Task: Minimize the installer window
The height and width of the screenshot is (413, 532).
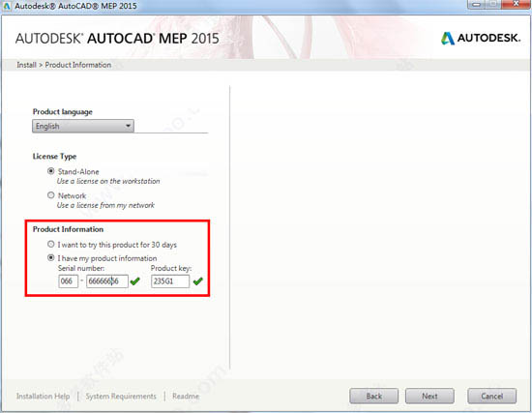Action: point(476,4)
